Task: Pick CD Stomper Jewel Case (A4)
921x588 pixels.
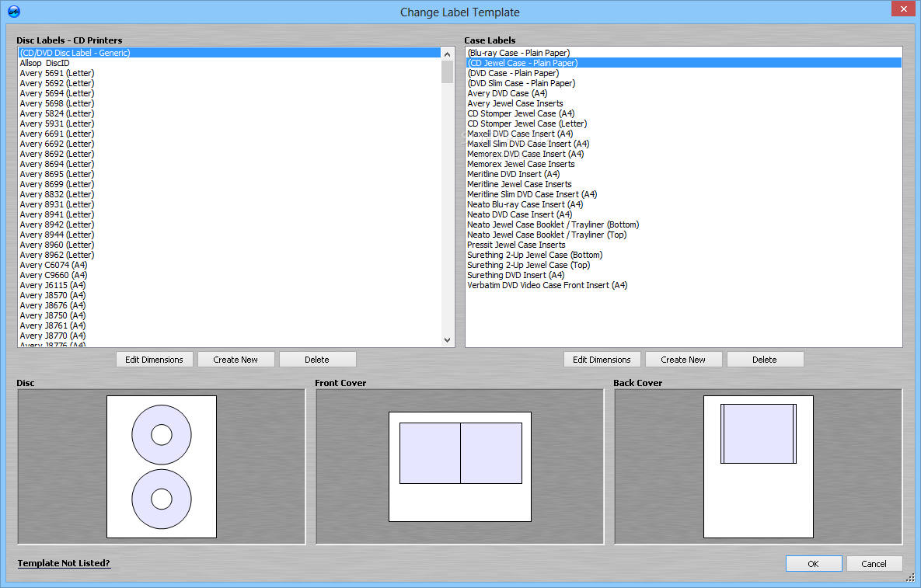Action: (684, 113)
